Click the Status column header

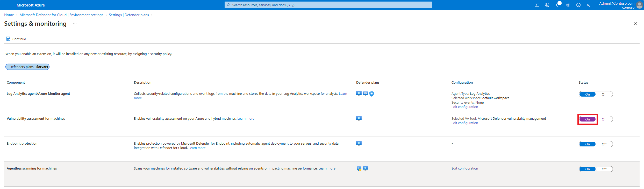(x=583, y=83)
